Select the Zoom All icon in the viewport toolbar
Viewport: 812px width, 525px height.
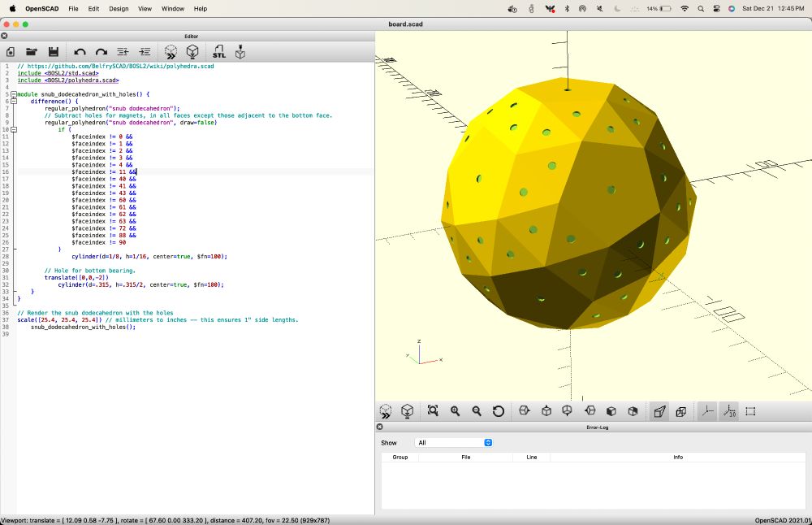pyautogui.click(x=433, y=411)
